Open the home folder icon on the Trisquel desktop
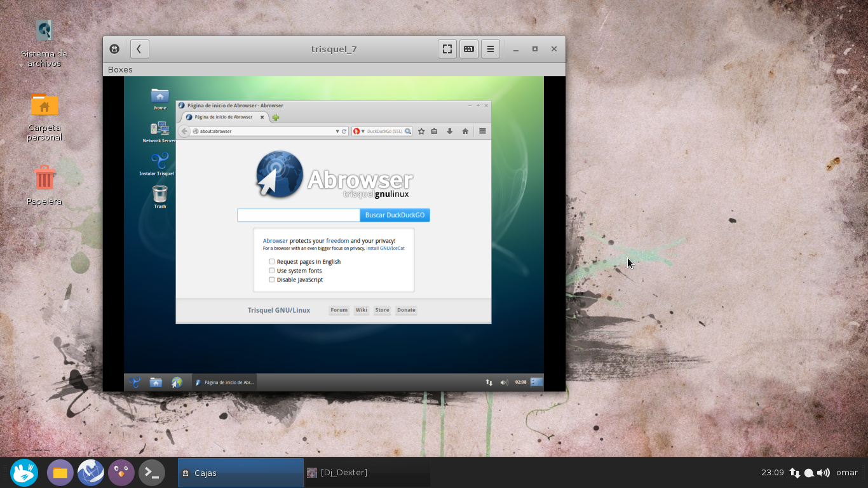 pos(160,97)
